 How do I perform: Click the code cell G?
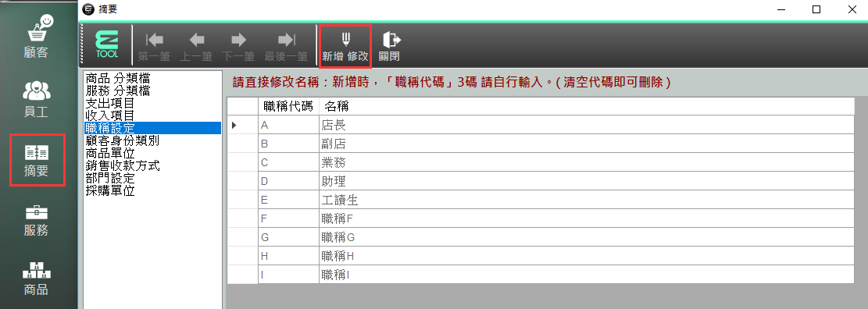coord(288,238)
